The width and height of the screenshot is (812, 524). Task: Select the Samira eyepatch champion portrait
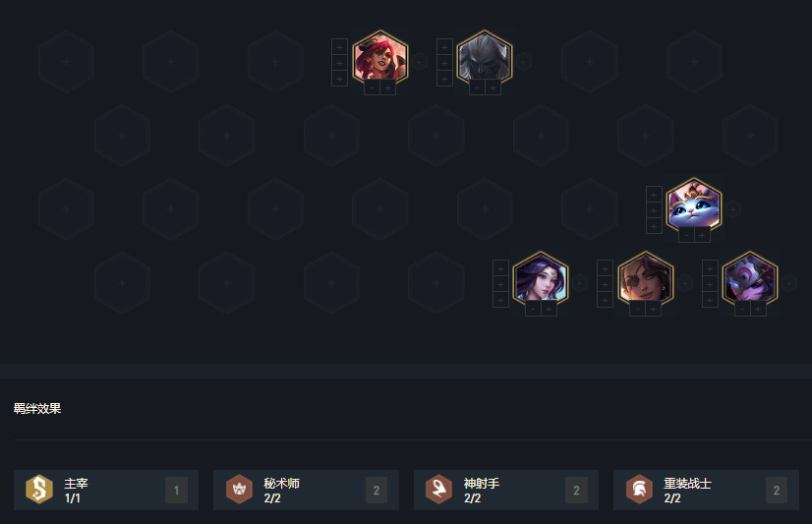(645, 280)
